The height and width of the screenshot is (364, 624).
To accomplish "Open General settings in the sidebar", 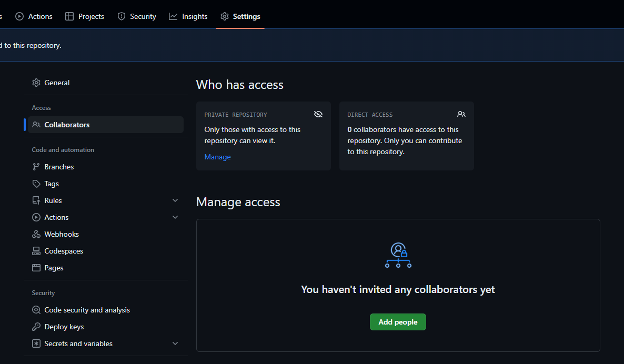I will [x=106, y=83].
